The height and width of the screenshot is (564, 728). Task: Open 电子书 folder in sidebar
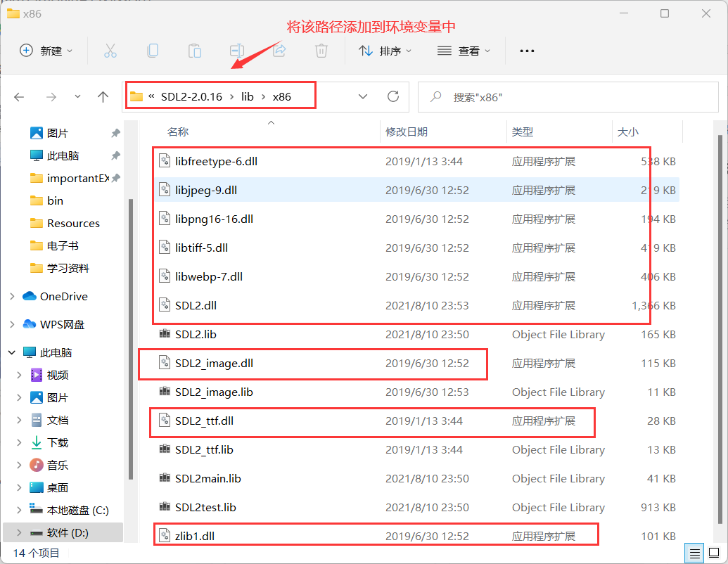[63, 245]
